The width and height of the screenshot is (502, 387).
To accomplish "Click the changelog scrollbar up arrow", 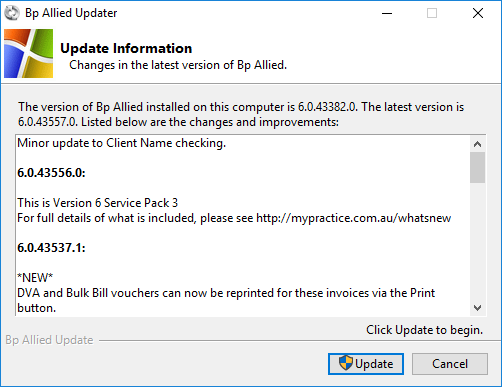I will coord(477,144).
